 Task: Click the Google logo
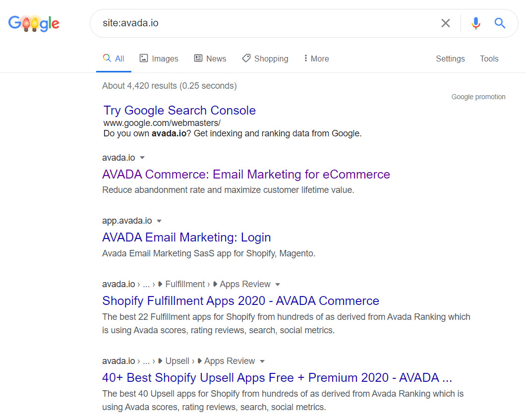pos(34,23)
